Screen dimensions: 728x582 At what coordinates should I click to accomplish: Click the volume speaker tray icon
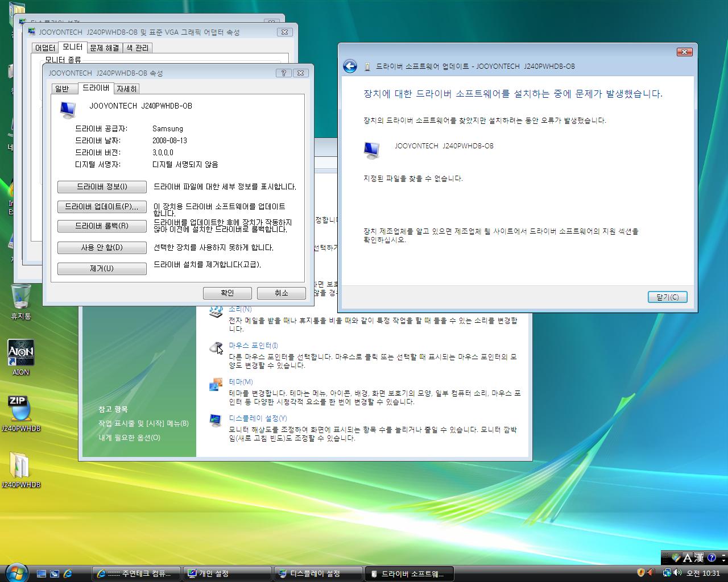click(x=677, y=573)
